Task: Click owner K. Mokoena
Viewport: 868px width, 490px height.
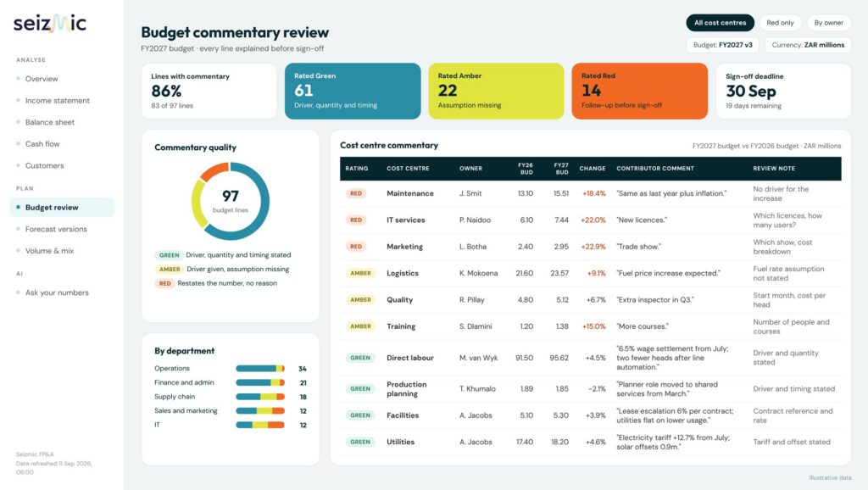Action: coord(478,274)
